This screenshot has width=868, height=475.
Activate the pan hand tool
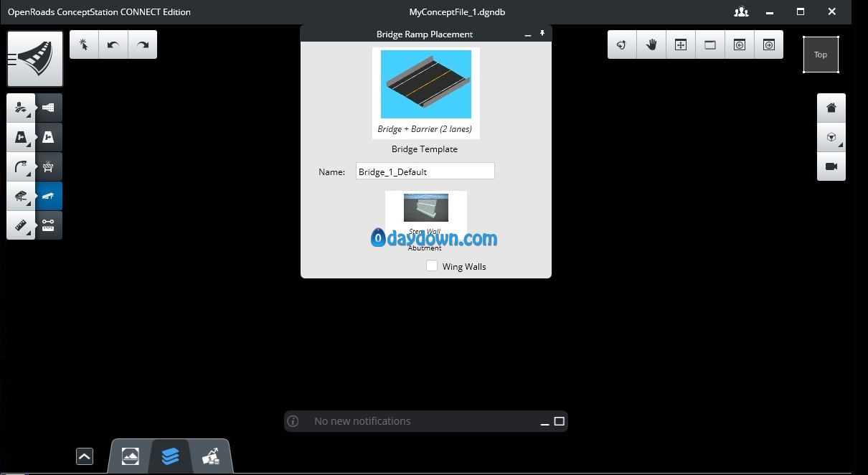(x=651, y=44)
